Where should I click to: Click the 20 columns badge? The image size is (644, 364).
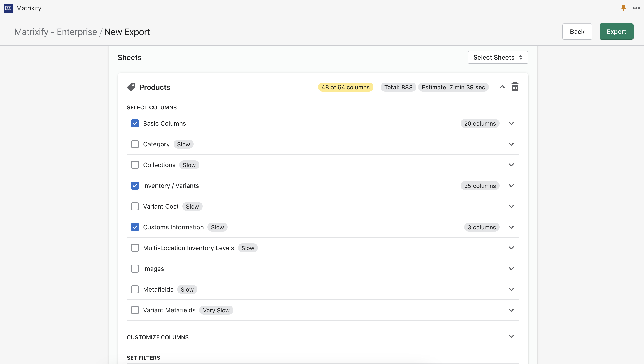coord(480,124)
